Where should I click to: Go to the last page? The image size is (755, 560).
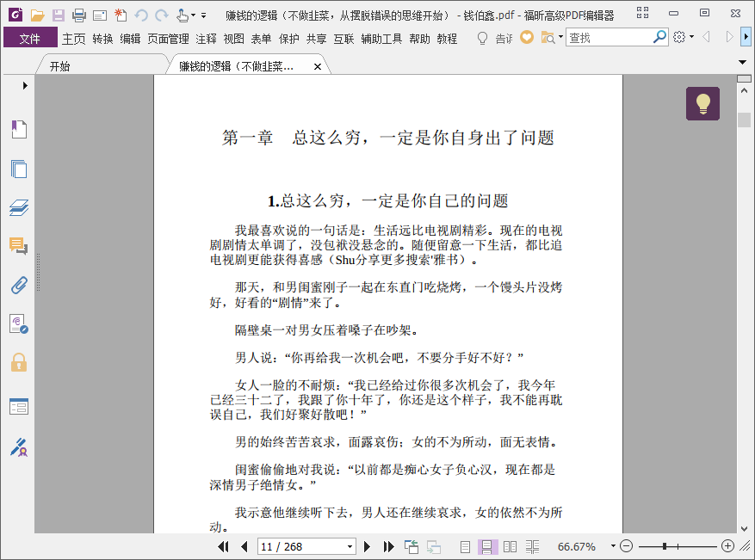[x=388, y=546]
